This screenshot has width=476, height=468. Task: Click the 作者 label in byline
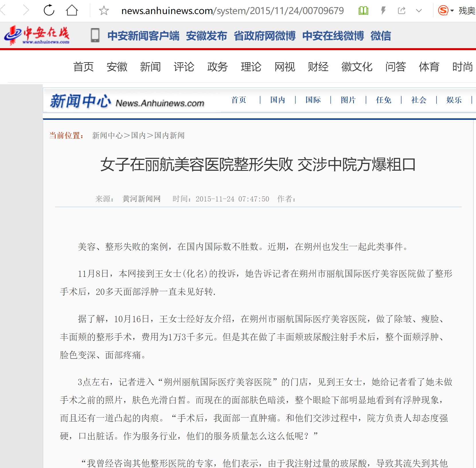tap(286, 199)
